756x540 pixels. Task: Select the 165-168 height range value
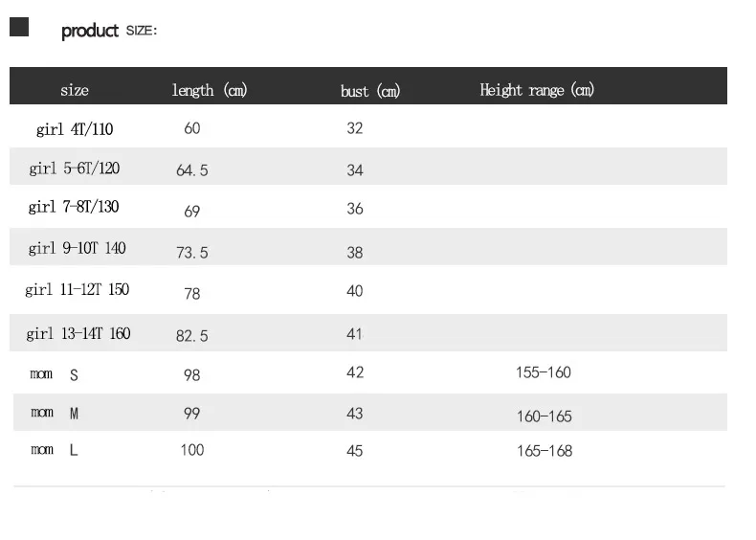[545, 451]
